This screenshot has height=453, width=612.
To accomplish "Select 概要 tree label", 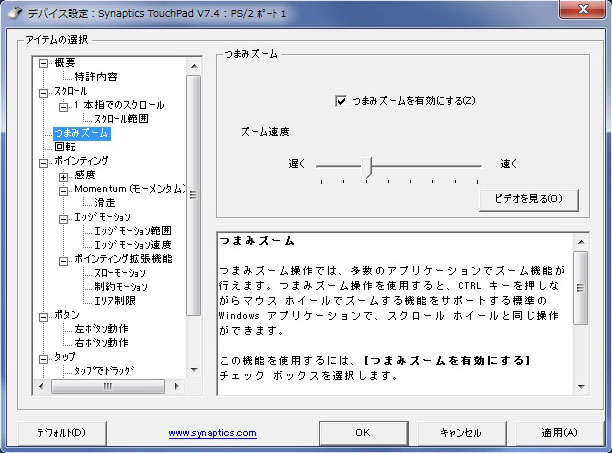I will (64, 63).
